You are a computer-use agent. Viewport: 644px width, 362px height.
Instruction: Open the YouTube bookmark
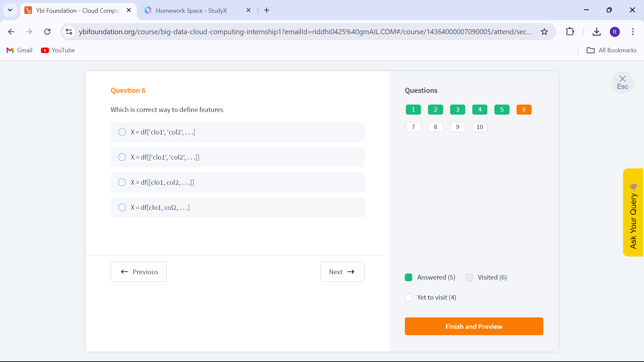(x=58, y=50)
